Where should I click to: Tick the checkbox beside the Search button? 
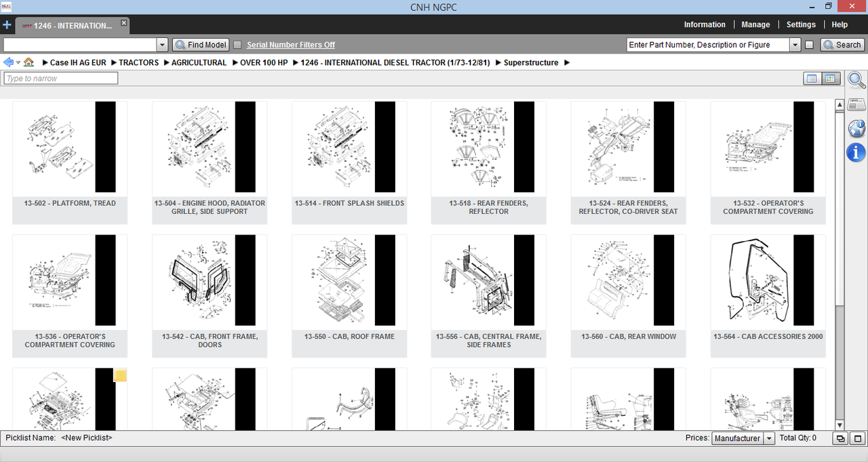click(809, 45)
